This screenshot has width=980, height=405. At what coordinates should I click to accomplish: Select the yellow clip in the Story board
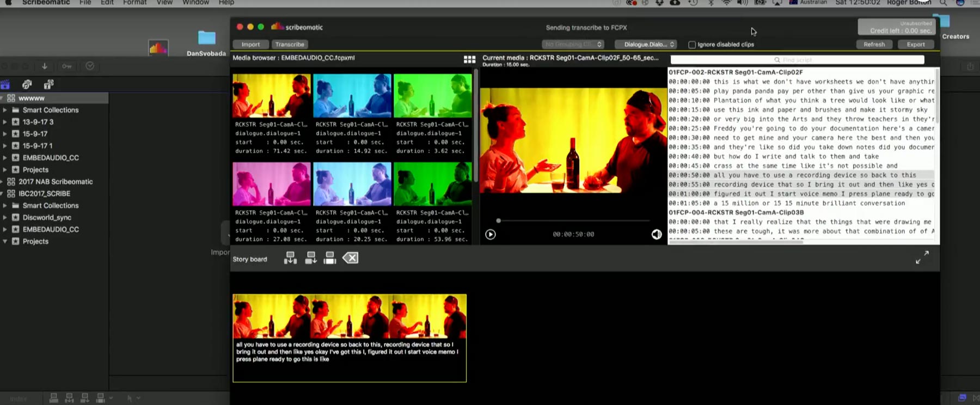tap(350, 338)
